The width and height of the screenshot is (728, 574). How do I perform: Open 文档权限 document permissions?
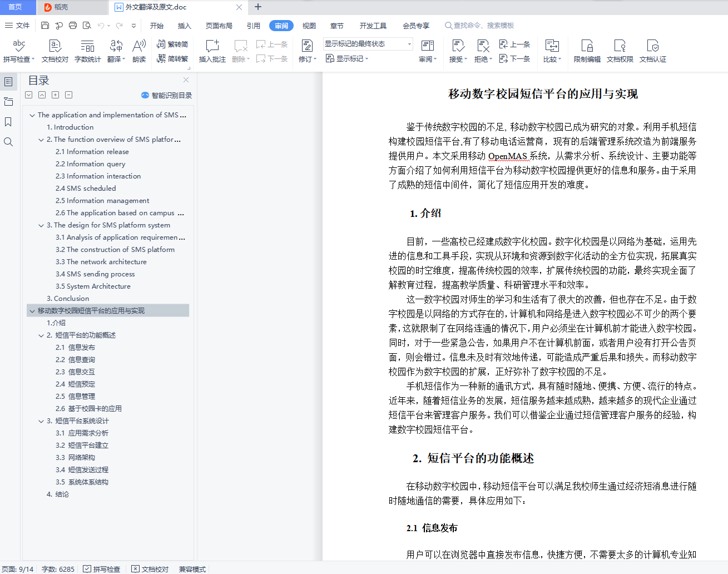click(x=620, y=51)
